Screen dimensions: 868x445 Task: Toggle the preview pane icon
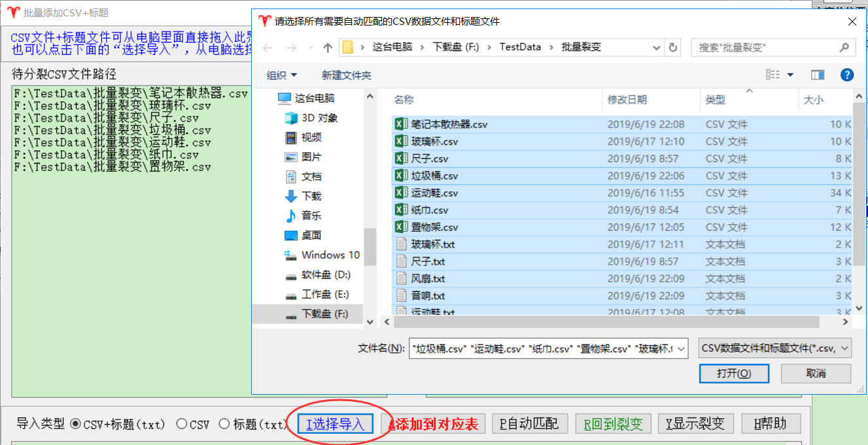pyautogui.click(x=817, y=75)
